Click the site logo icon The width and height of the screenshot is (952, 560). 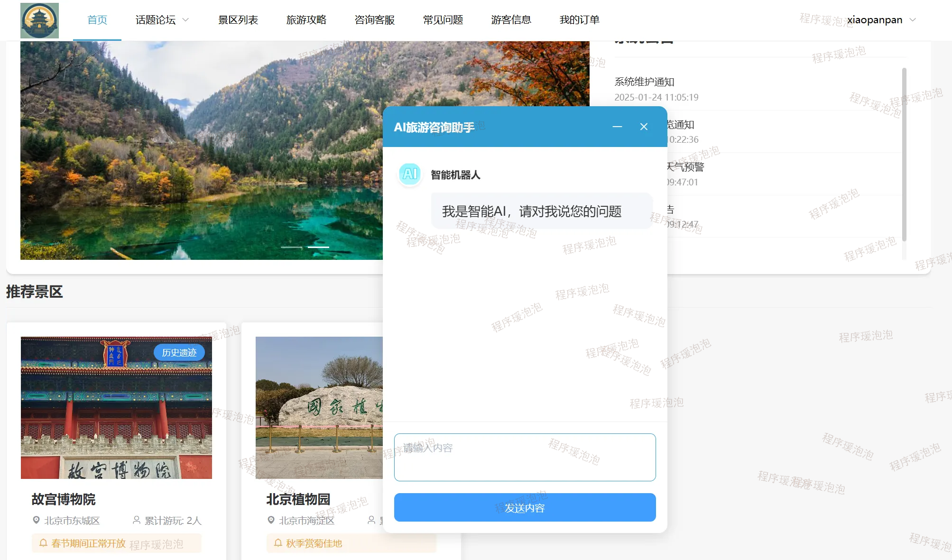(39, 20)
